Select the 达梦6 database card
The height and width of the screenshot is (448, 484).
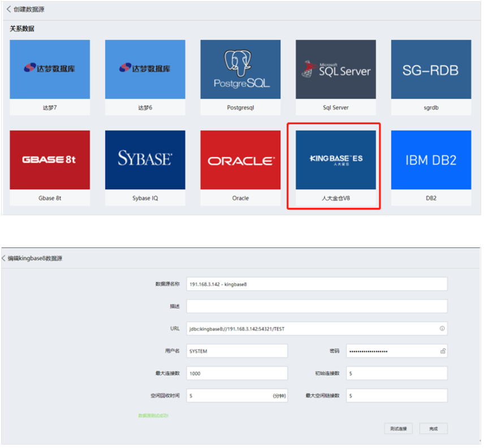click(x=145, y=77)
